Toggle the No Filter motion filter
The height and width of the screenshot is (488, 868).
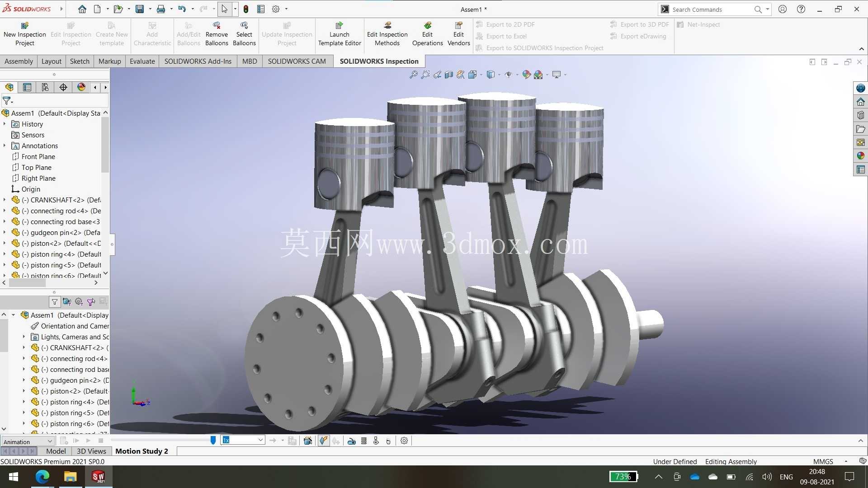click(55, 301)
